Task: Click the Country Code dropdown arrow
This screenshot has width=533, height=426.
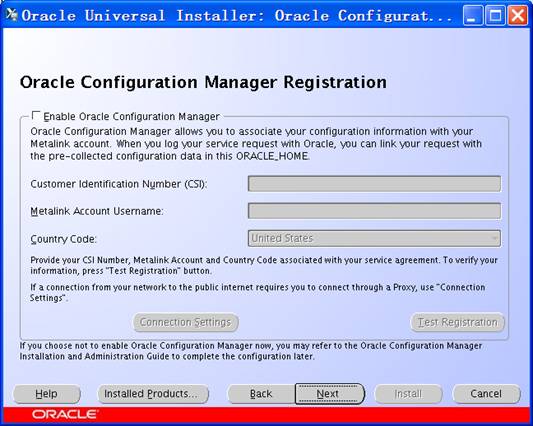Action: point(495,238)
